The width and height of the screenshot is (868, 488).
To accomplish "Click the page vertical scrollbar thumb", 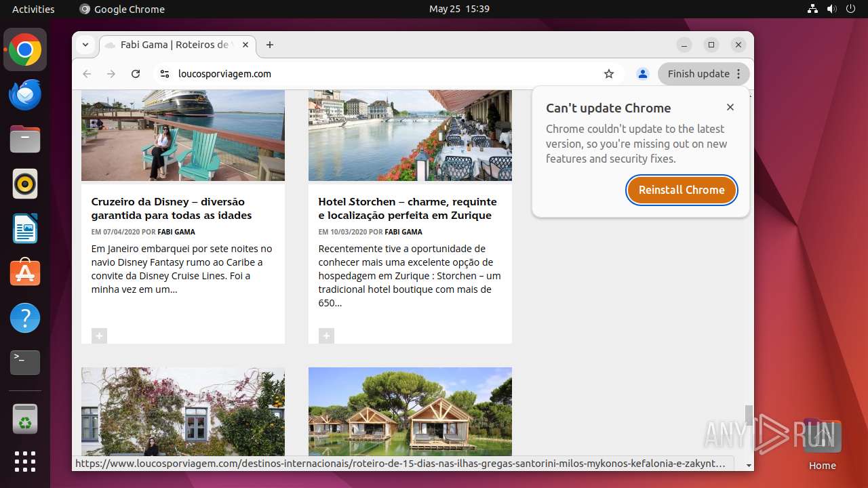I will tap(749, 414).
